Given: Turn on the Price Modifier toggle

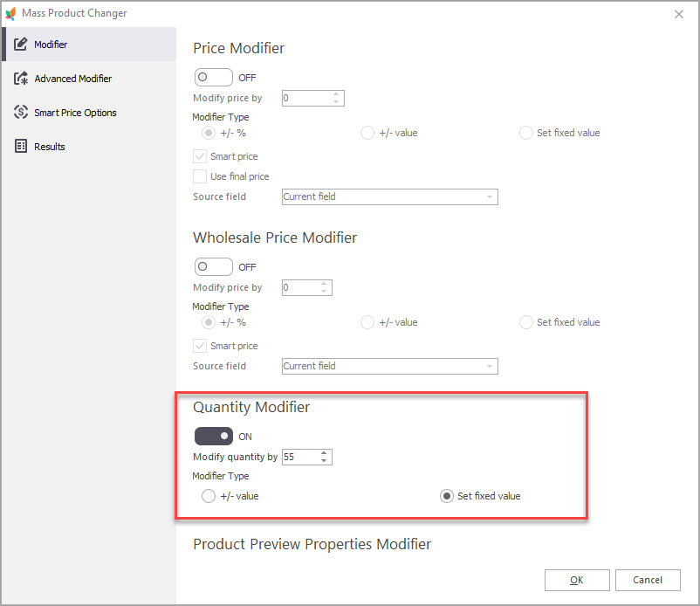Looking at the screenshot, I should 213,77.
